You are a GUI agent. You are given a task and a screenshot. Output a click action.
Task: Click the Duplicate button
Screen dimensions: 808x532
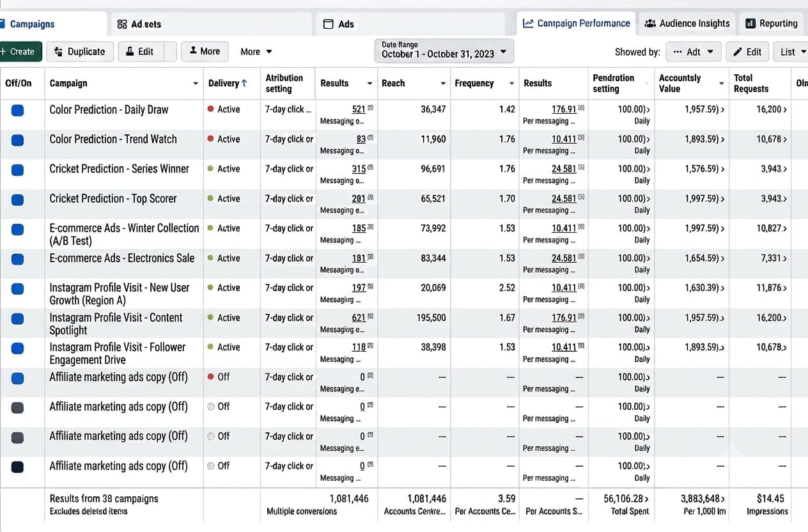80,52
